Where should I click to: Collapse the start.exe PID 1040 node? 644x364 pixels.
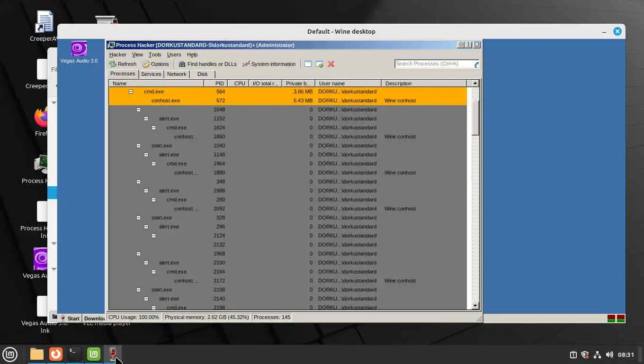[x=138, y=146]
